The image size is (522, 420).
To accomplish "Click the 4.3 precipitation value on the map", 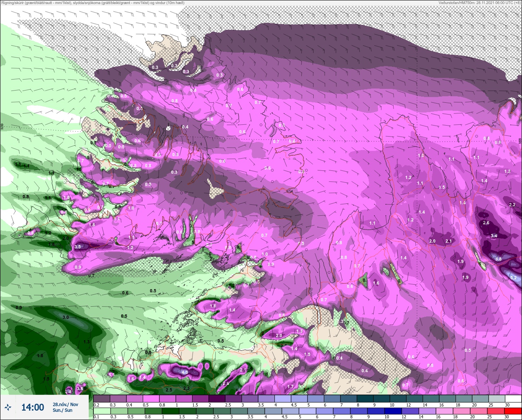I will coord(184,372).
